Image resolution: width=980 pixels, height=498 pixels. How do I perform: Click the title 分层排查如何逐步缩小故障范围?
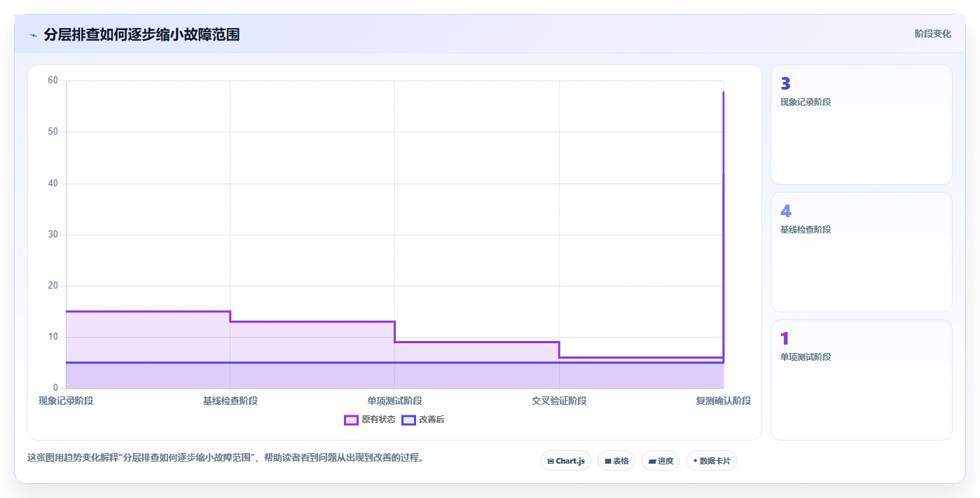point(142,34)
